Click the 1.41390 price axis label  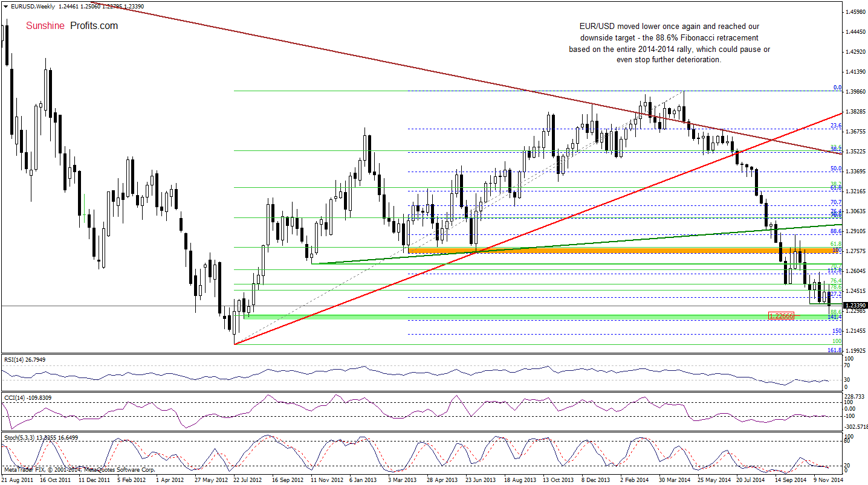click(x=857, y=71)
